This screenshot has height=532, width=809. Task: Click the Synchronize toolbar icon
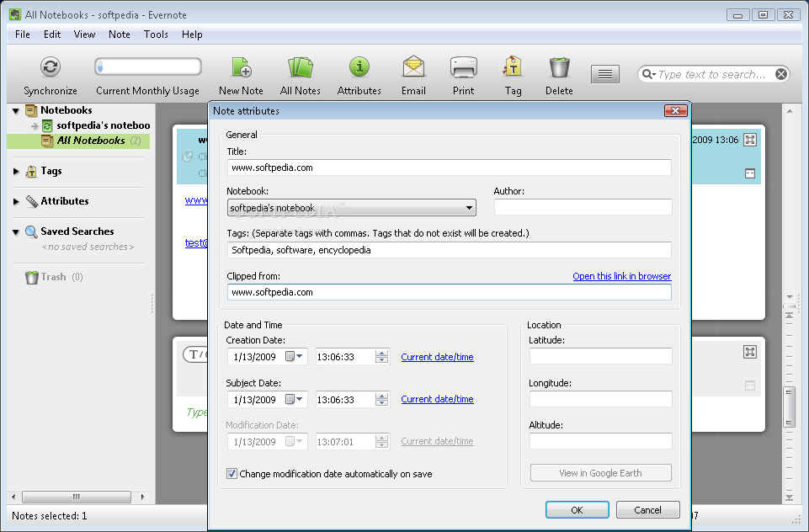tap(50, 67)
